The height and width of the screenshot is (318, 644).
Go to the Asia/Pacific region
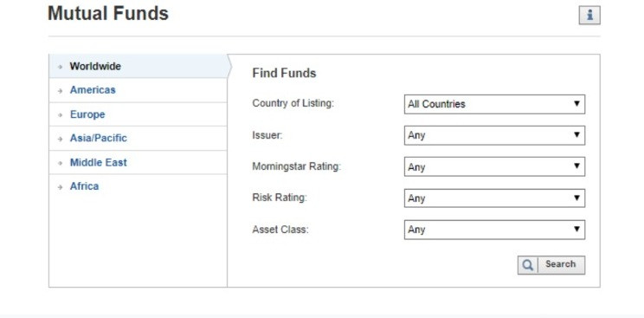tap(99, 139)
